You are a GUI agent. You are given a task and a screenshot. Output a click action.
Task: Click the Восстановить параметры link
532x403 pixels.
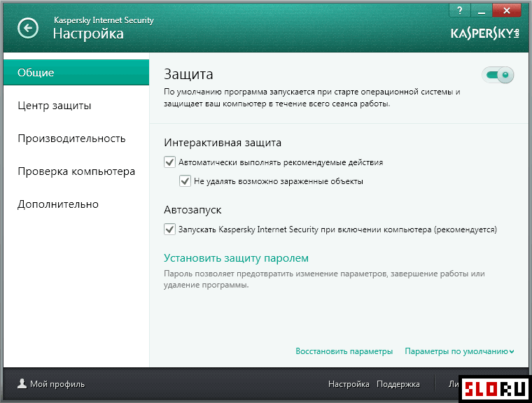click(x=344, y=351)
